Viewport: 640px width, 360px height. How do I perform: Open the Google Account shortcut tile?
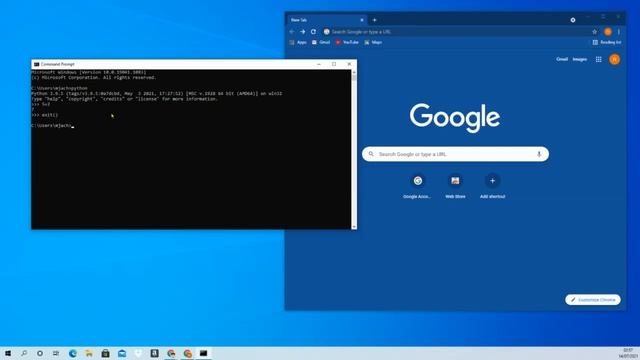pyautogui.click(x=417, y=186)
